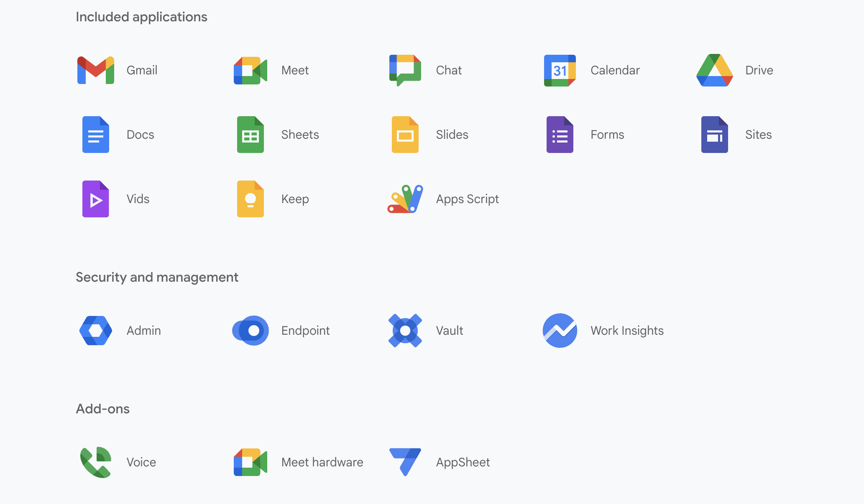864x504 pixels.
Task: Select the green Sheets icon
Action: click(251, 135)
